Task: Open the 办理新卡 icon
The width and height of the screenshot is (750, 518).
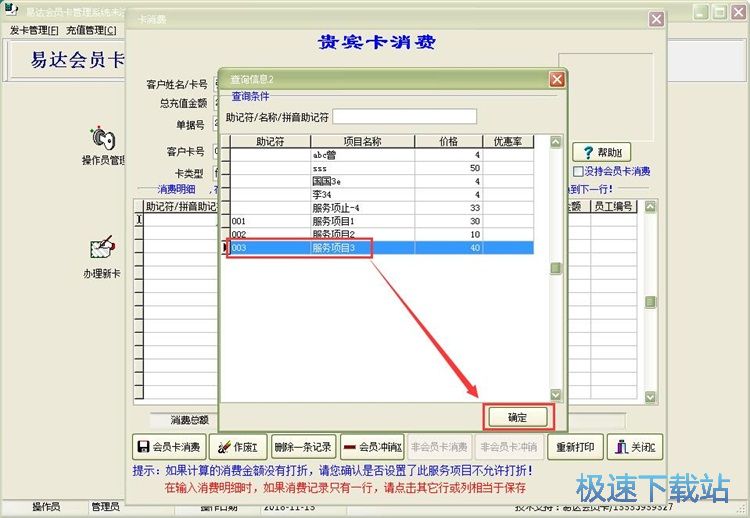Action: coord(102,256)
